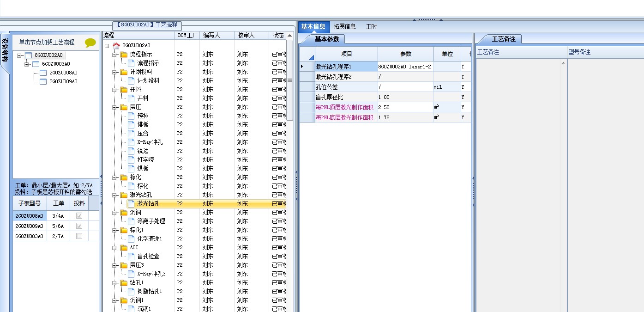The width and height of the screenshot is (644, 312).
Task: Switch to the 基本信息 tab
Action: coord(313,27)
